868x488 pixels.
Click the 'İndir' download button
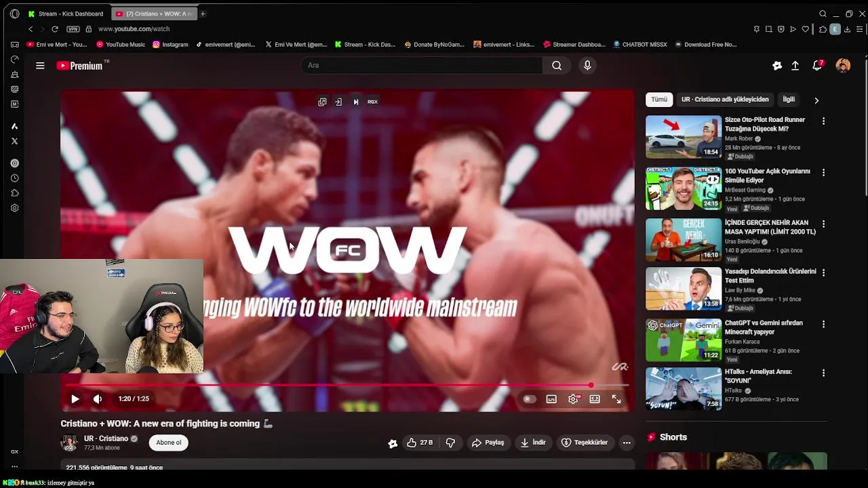click(x=533, y=443)
